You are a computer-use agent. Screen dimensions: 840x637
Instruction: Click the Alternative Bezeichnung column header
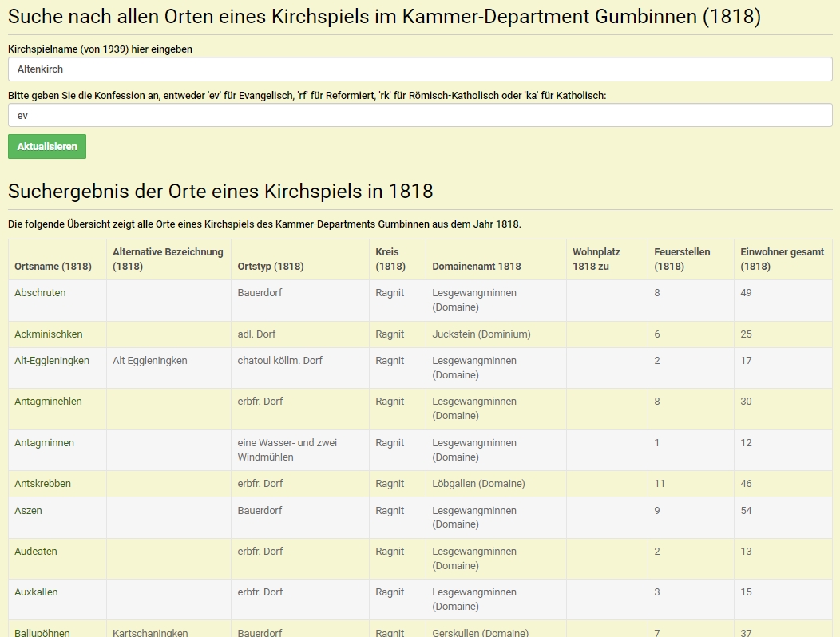tap(168, 259)
